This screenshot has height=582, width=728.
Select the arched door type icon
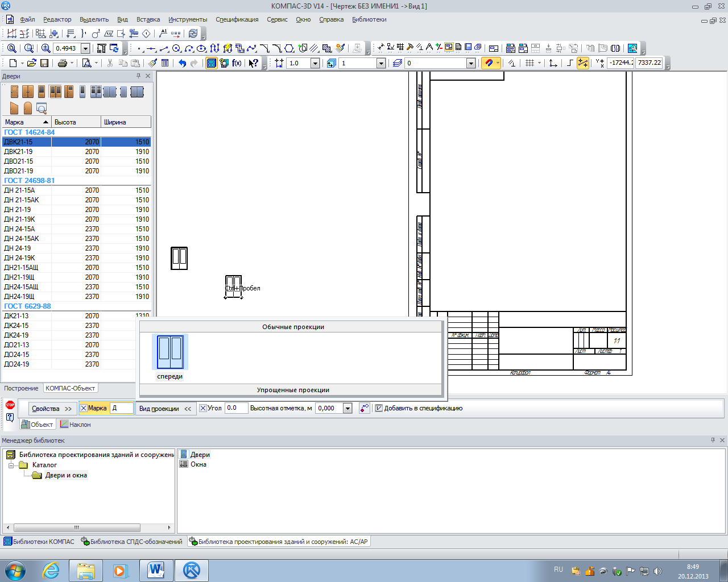pos(28,108)
